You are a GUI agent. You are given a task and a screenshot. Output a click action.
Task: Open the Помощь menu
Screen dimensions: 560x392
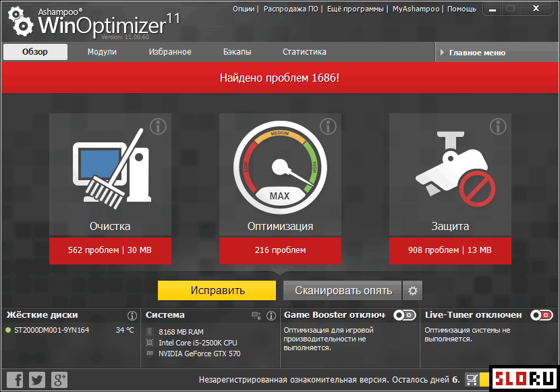click(461, 9)
